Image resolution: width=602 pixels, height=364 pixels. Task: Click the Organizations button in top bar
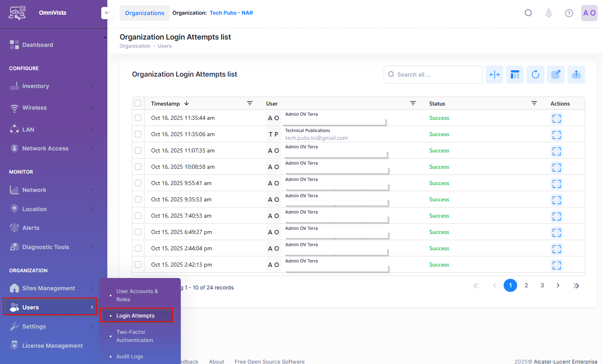pyautogui.click(x=144, y=13)
